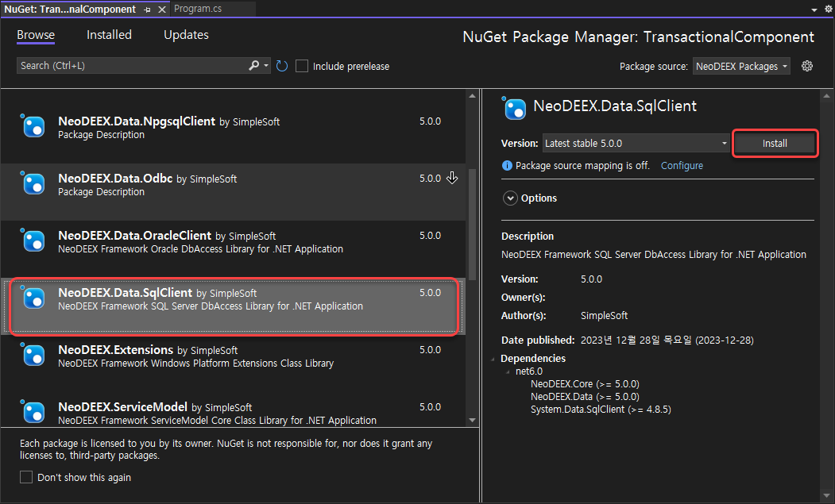Click the NeoDEEX.Data.SqlClient details pane title
Viewport: 835px width, 504px height.
[615, 106]
